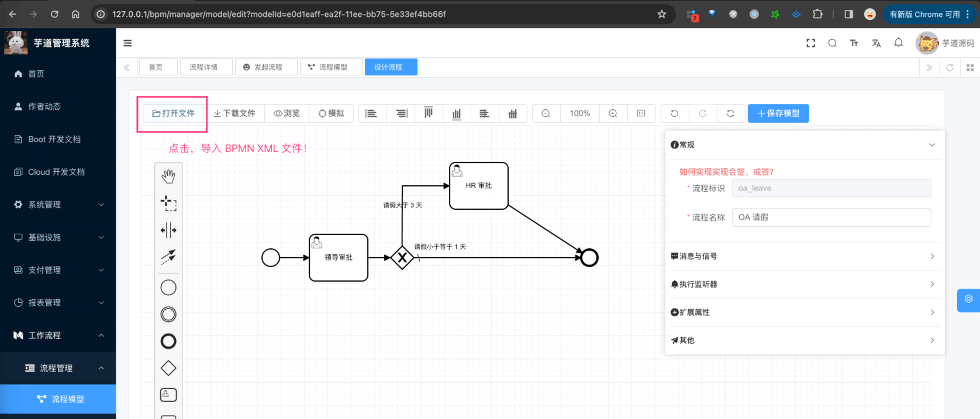Click the 流程名称 input field

pyautogui.click(x=831, y=217)
